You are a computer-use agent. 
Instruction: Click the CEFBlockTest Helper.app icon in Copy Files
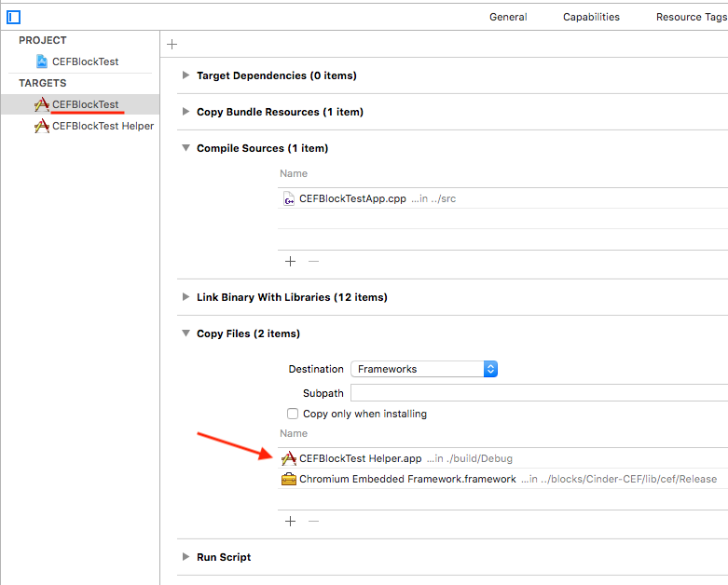coord(289,458)
